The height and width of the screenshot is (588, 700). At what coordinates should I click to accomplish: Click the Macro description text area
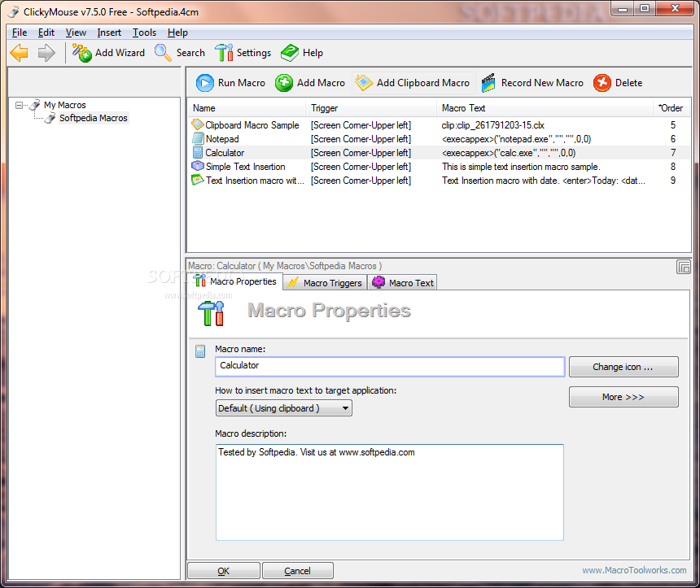pos(390,492)
